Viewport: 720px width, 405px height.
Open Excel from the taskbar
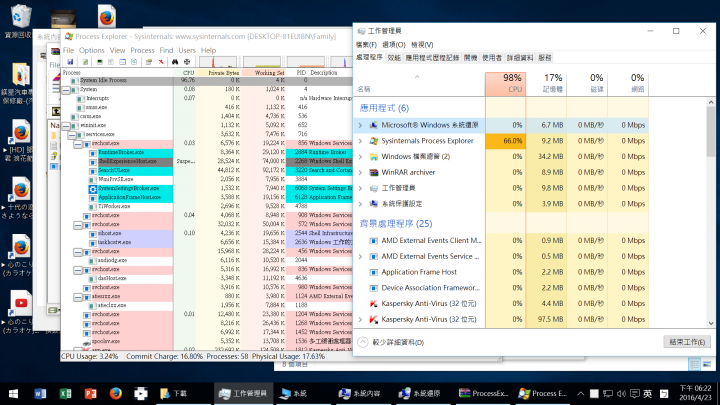click(65, 394)
